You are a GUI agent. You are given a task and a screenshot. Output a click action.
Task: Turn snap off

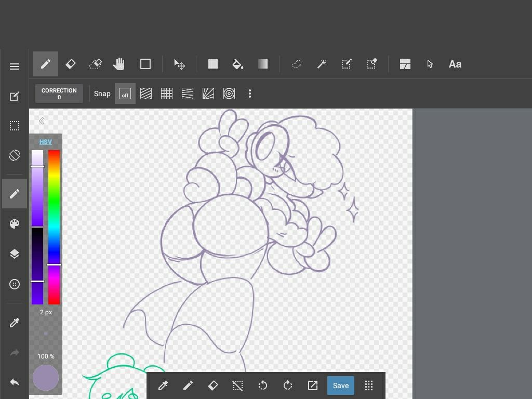point(125,94)
